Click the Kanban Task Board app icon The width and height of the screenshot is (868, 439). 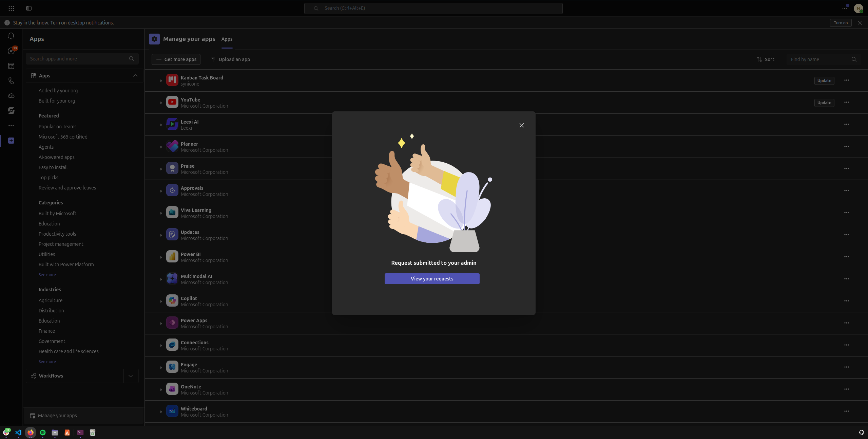coord(172,80)
